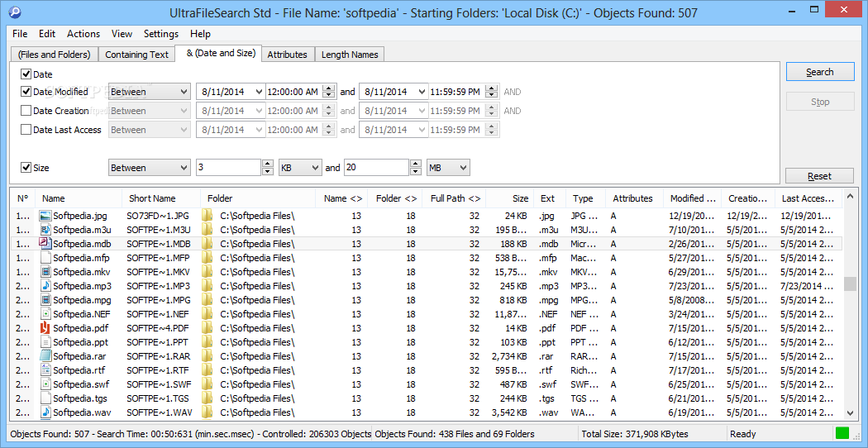This screenshot has height=448, width=868.
Task: Click Date Modified end time spinner
Action: click(x=490, y=92)
